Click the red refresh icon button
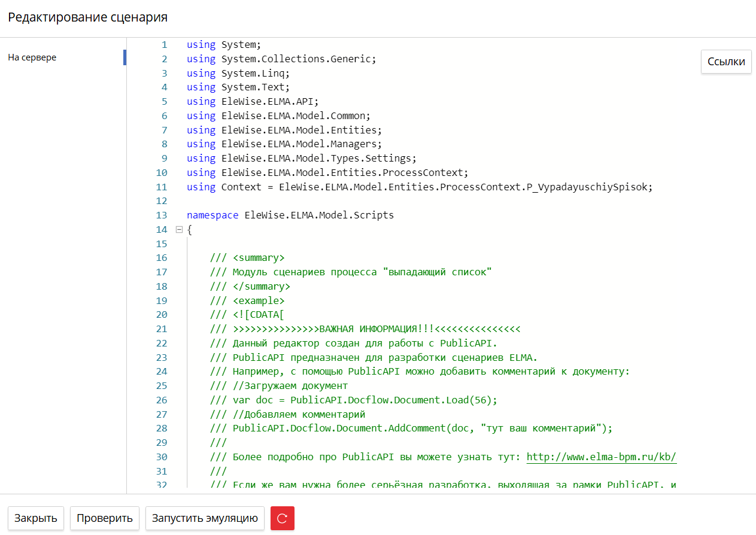This screenshot has width=756, height=535. (x=283, y=518)
